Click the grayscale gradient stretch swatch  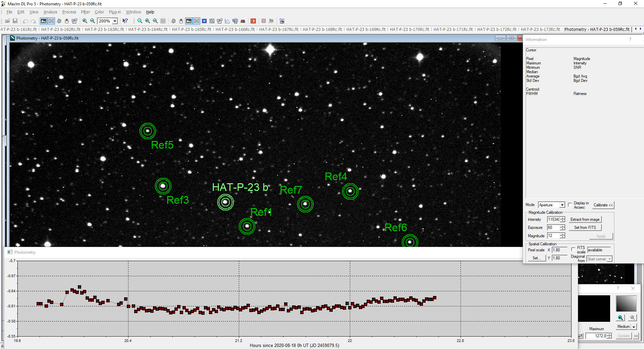click(626, 303)
